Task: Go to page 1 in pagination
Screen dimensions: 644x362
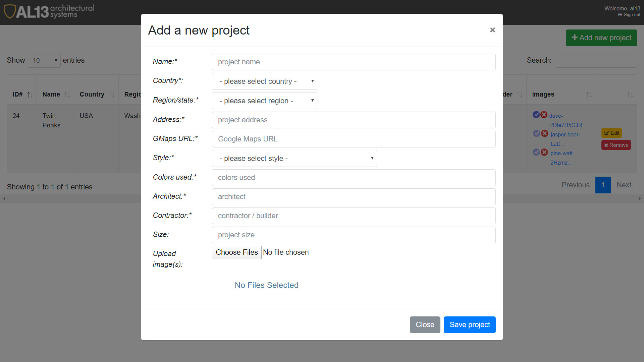Action: 603,185
